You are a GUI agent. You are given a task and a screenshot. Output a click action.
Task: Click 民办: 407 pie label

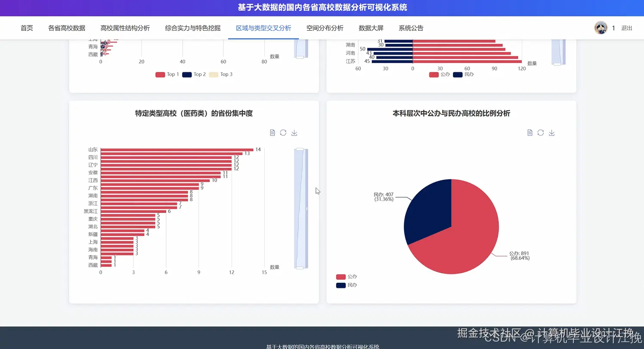384,197
